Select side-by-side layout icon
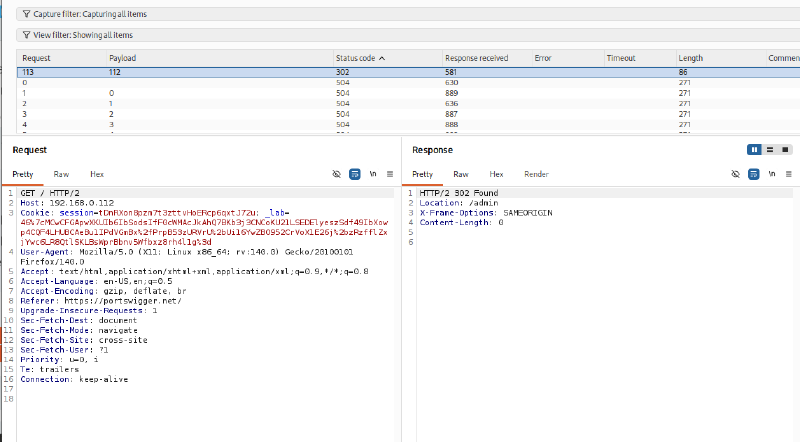This screenshot has height=442, width=800. pyautogui.click(x=754, y=150)
